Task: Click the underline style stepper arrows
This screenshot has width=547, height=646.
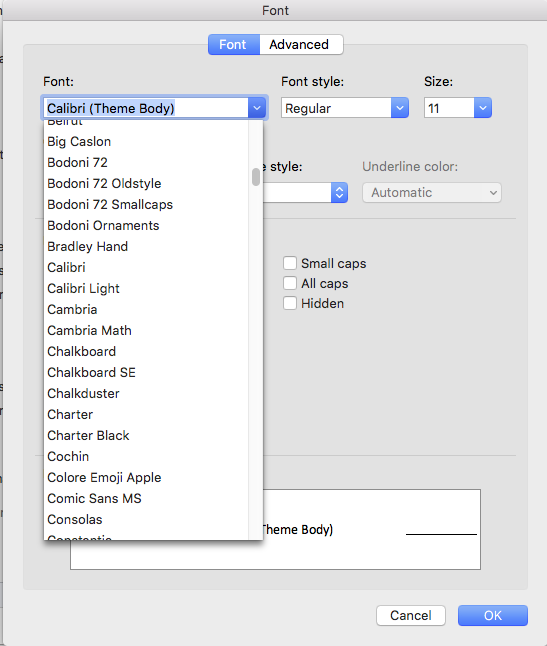Action: click(339, 192)
